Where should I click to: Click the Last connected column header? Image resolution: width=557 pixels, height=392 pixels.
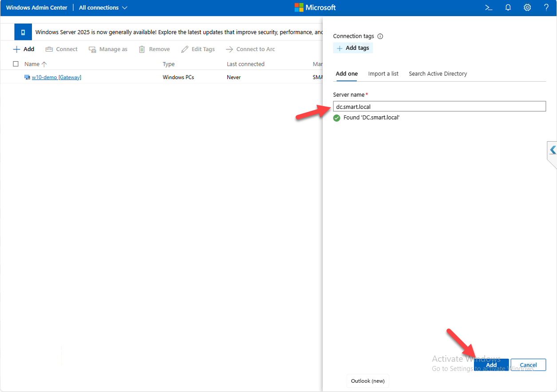point(245,64)
